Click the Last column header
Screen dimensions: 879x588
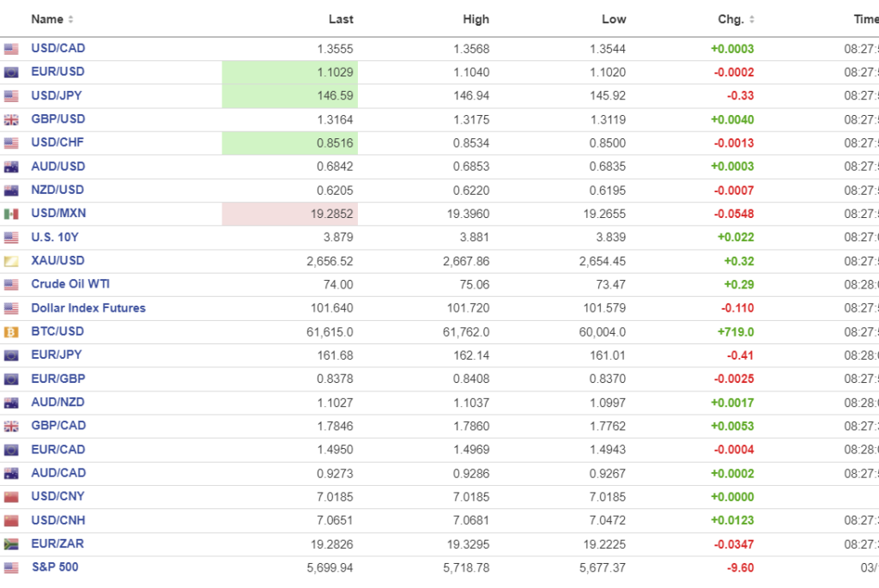[x=341, y=19]
